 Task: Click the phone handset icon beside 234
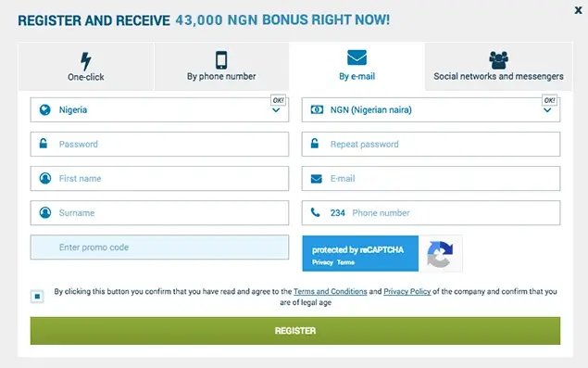coord(316,212)
